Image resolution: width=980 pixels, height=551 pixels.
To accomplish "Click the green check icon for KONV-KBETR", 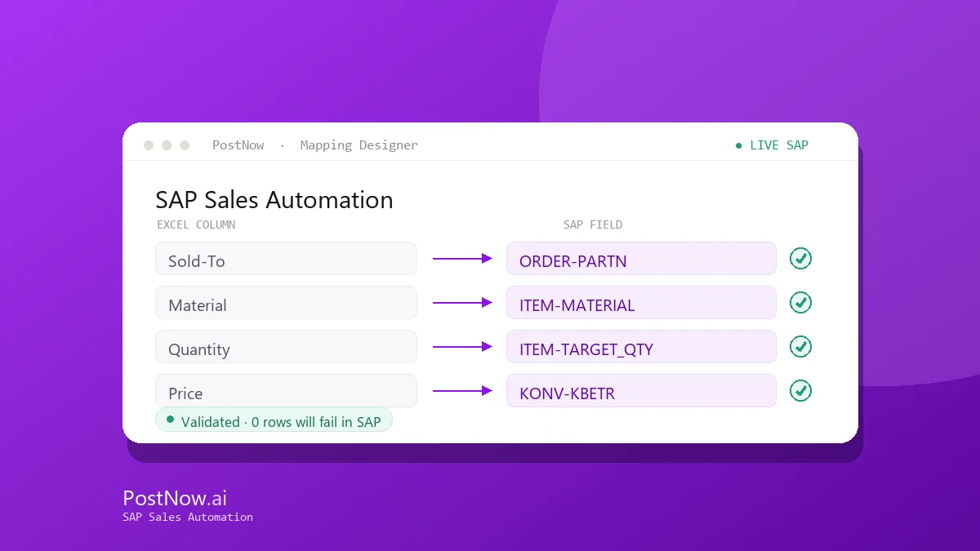I will 800,391.
